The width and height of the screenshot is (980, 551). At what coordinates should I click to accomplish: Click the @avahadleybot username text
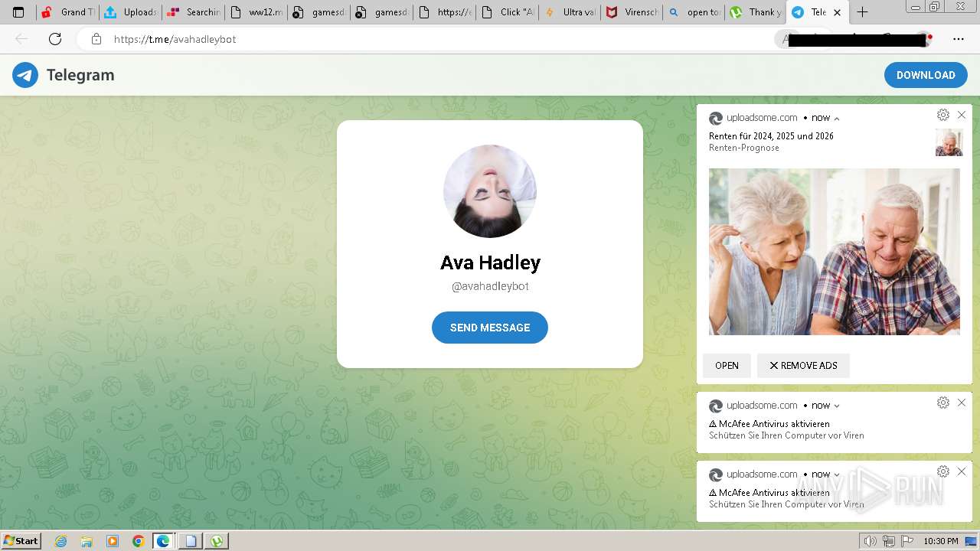[490, 286]
